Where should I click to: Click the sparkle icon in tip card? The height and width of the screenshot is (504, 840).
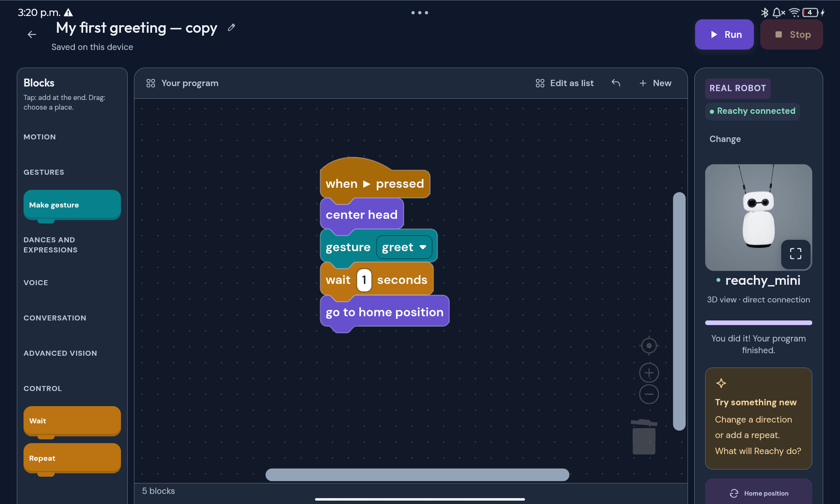(x=721, y=383)
